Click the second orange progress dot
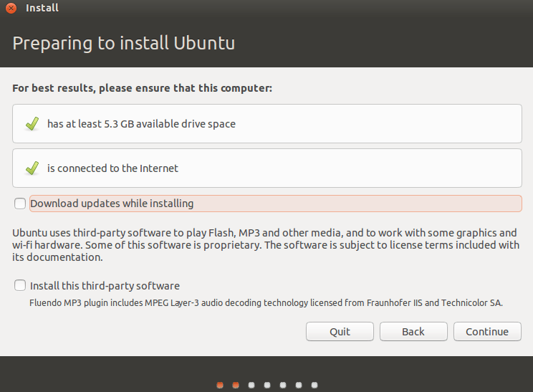533x392 pixels. click(236, 385)
